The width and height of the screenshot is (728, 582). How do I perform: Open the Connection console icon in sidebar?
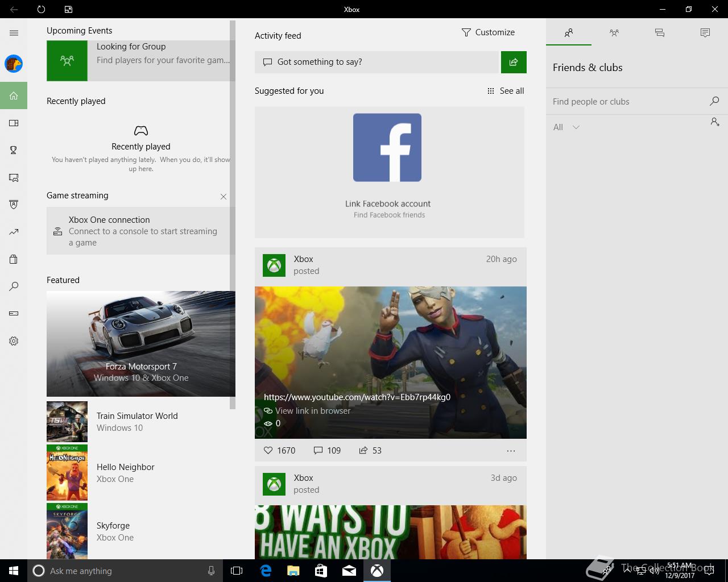click(14, 314)
